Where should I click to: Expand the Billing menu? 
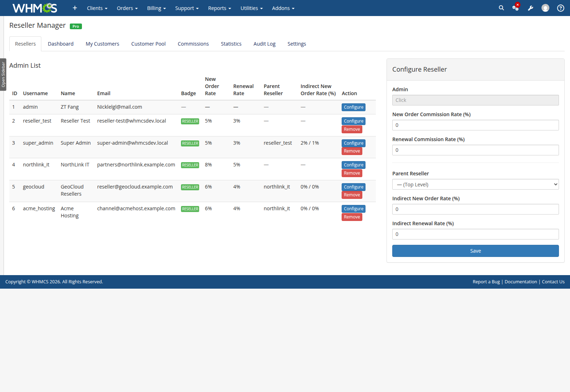click(156, 8)
